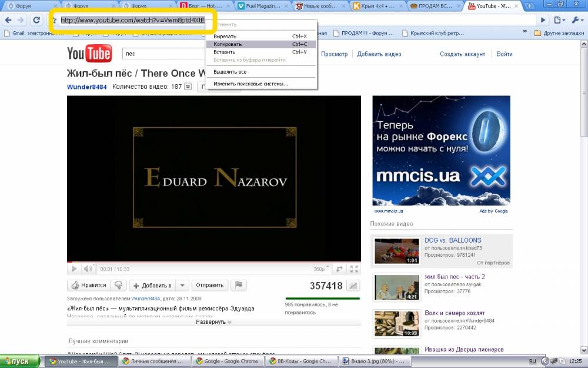Viewport: 588px width, 368px height.
Task: Open the Gmail bookmark in the bookmarks bar
Action: tap(34, 34)
